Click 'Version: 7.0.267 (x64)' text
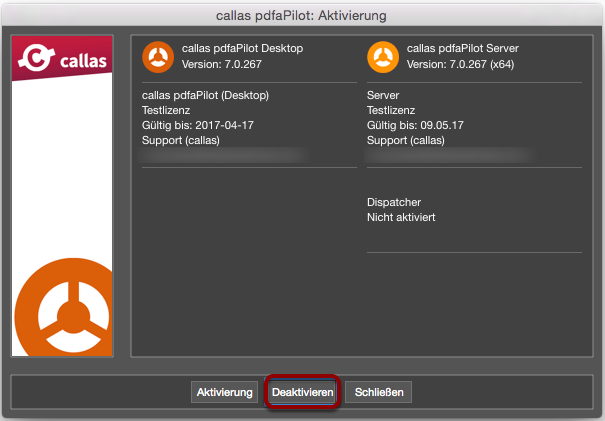 click(x=460, y=64)
